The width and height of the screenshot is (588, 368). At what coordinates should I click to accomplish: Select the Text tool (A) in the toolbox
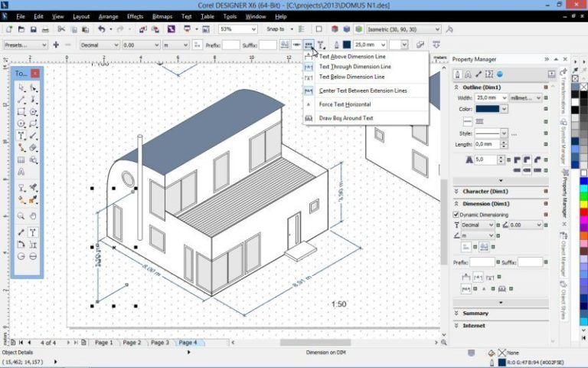[x=21, y=172]
